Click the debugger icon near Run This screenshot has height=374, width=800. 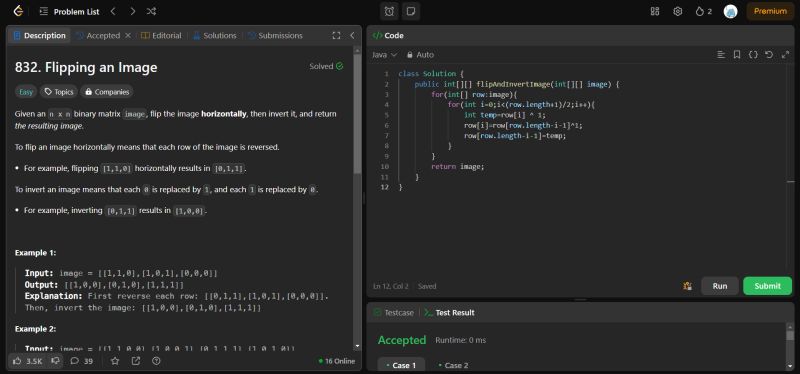point(687,286)
